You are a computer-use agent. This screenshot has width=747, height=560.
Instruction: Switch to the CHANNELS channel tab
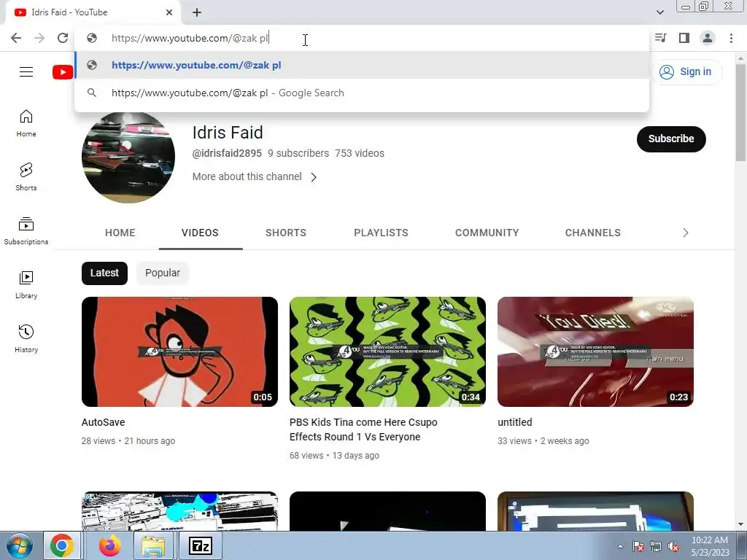coord(592,233)
